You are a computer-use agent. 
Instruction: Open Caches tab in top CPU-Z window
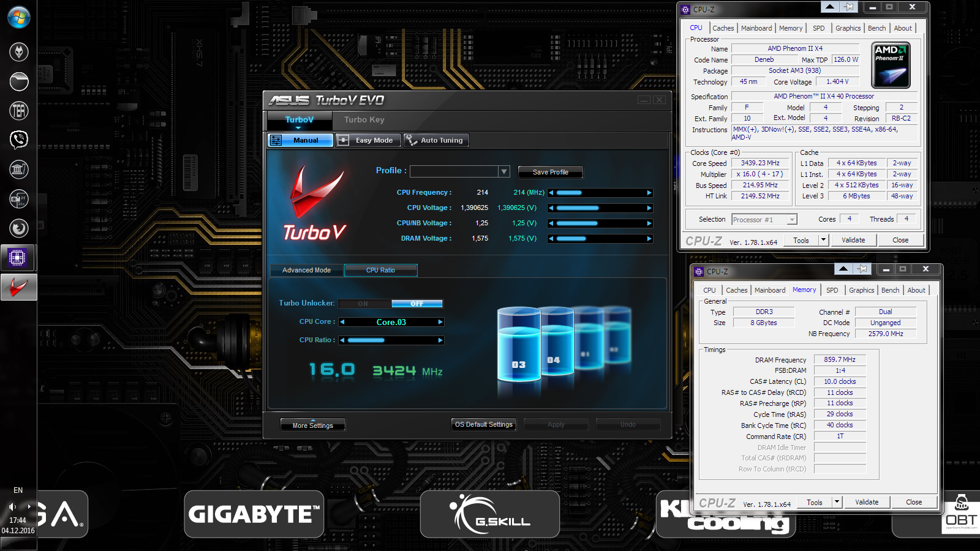(723, 28)
